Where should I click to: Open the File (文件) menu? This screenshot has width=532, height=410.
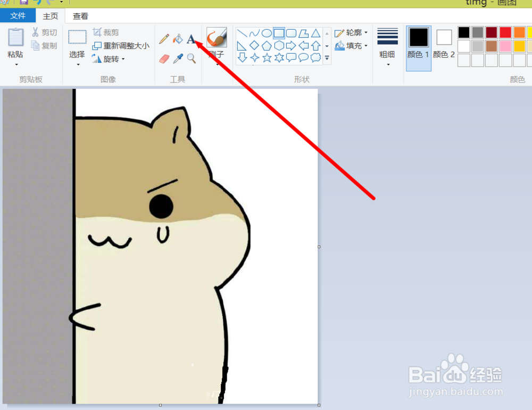click(18, 15)
